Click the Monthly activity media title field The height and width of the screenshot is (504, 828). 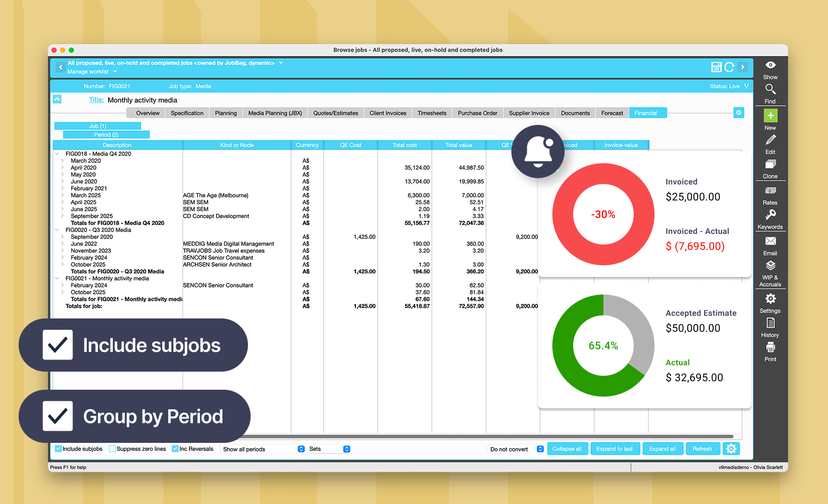[x=143, y=100]
